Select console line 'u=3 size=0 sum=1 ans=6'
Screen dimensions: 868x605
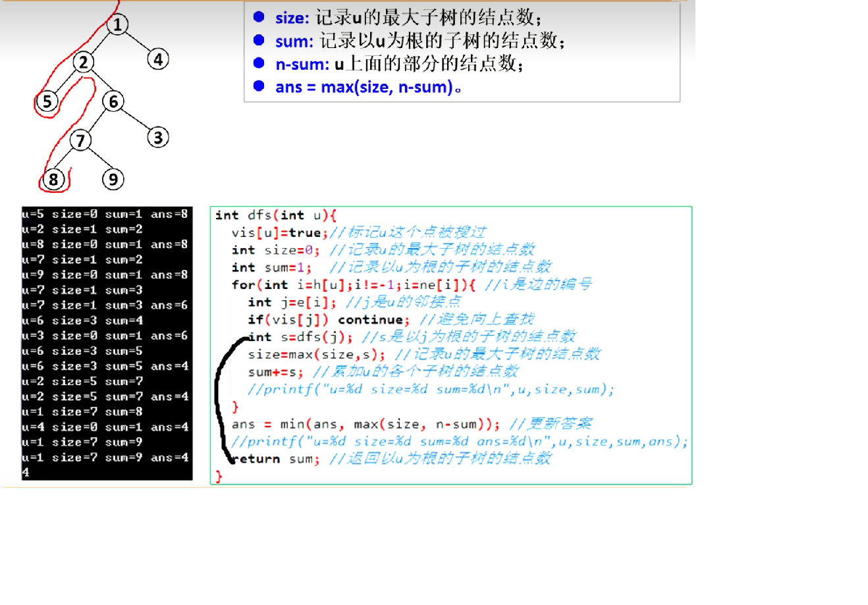pos(105,336)
